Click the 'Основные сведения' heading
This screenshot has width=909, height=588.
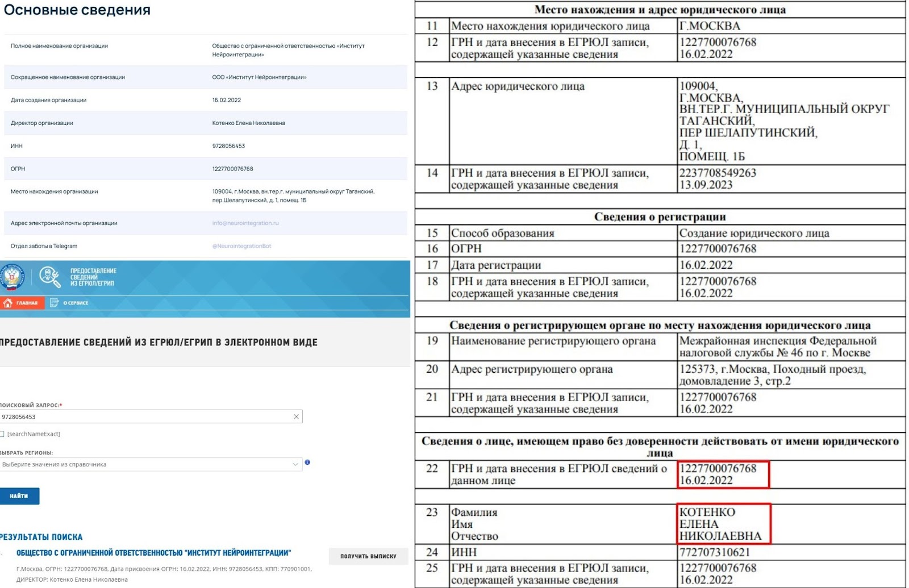[77, 10]
